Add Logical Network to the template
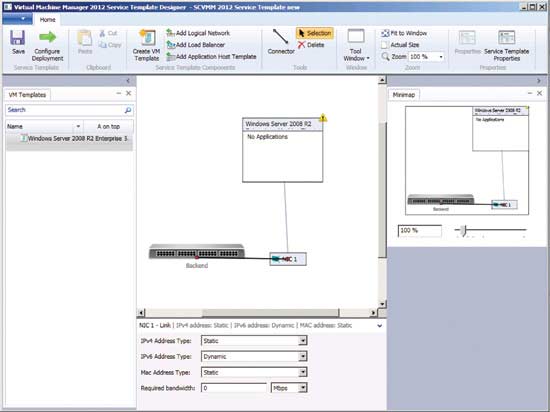 199,33
